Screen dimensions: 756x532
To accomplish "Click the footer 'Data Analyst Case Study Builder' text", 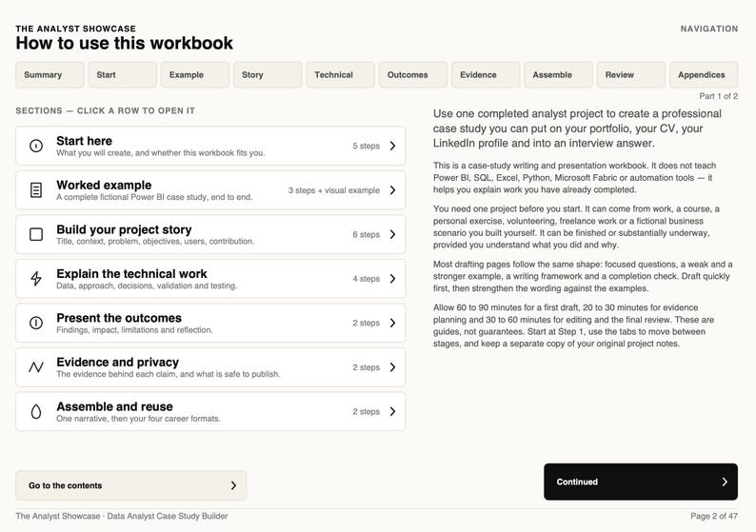I will (x=168, y=516).
